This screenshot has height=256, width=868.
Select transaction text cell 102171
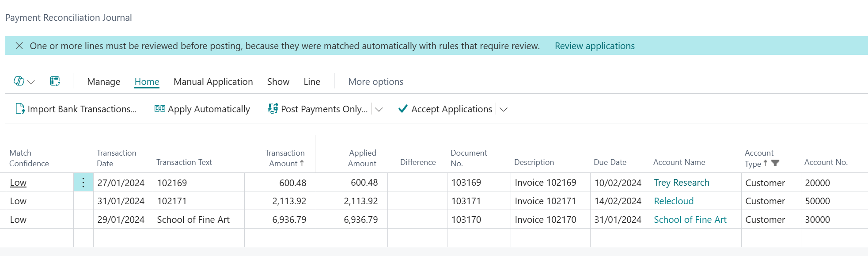pyautogui.click(x=199, y=201)
